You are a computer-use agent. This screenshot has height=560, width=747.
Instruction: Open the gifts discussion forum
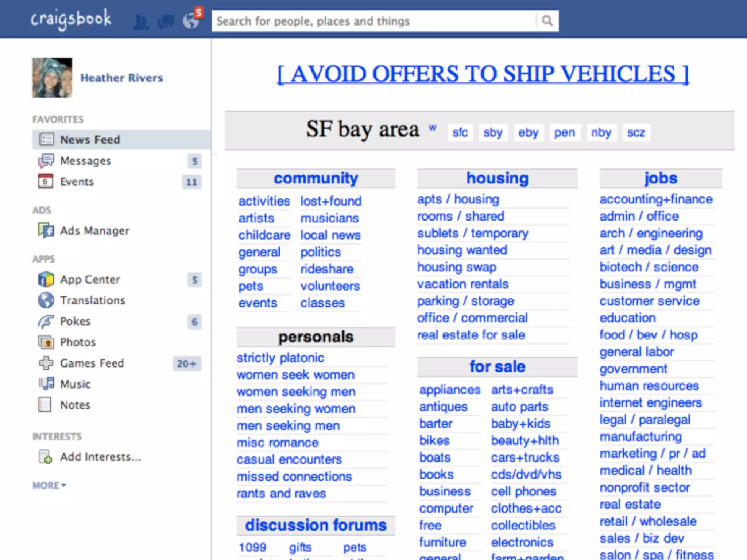[300, 548]
